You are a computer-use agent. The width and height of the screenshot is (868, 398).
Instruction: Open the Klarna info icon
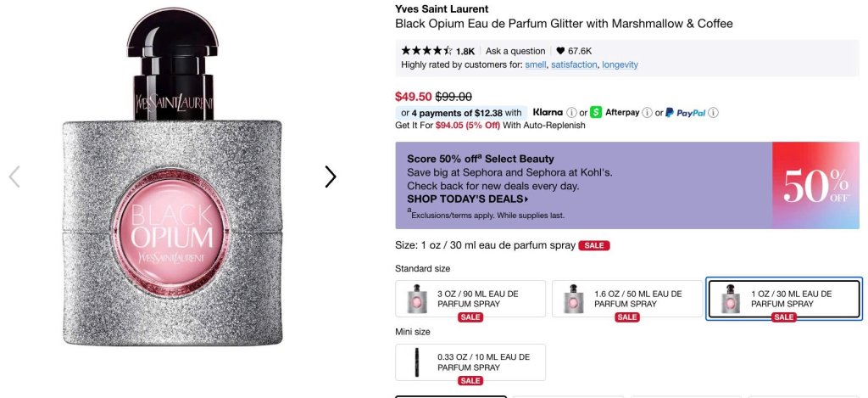click(x=571, y=113)
